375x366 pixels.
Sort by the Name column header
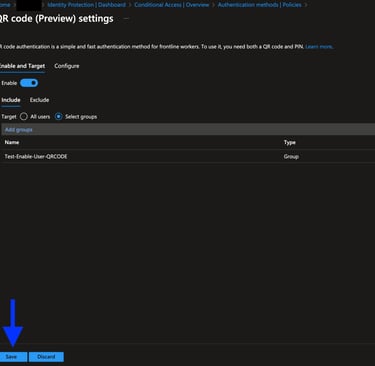click(12, 142)
